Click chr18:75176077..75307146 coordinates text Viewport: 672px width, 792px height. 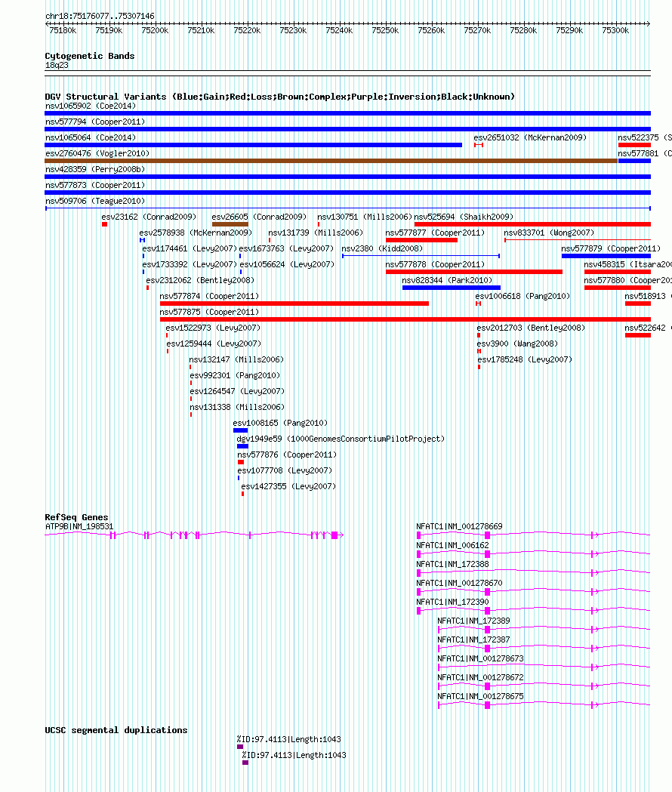pos(100,16)
